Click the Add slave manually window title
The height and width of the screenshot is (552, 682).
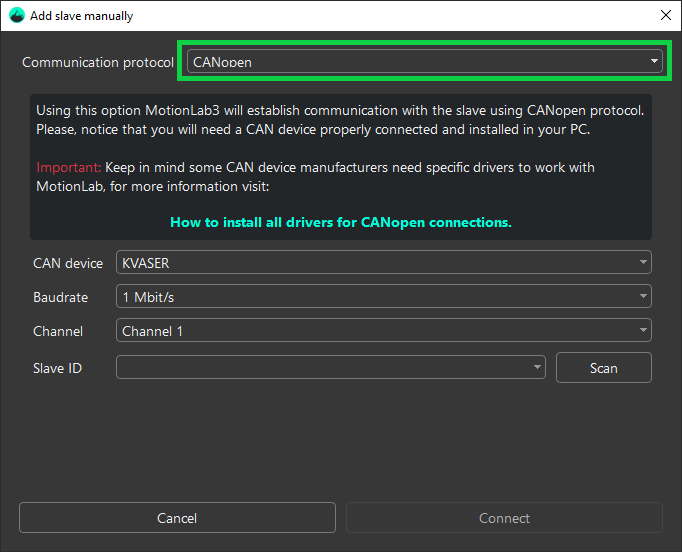(x=81, y=16)
